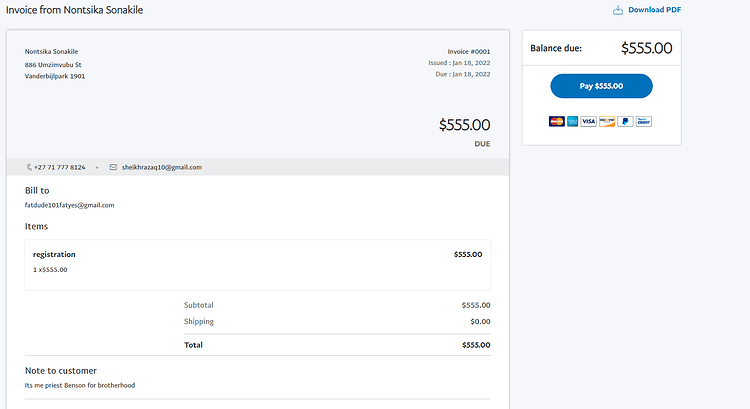Select the Discover card icon
Image resolution: width=750 pixels, height=409 pixels.
coord(607,122)
